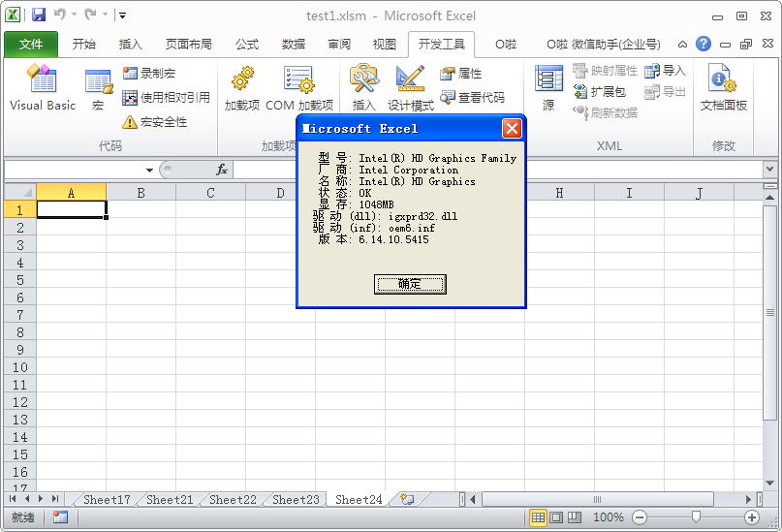Toggle Design Mode (设计模式)
The height and width of the screenshot is (532, 782).
click(411, 88)
